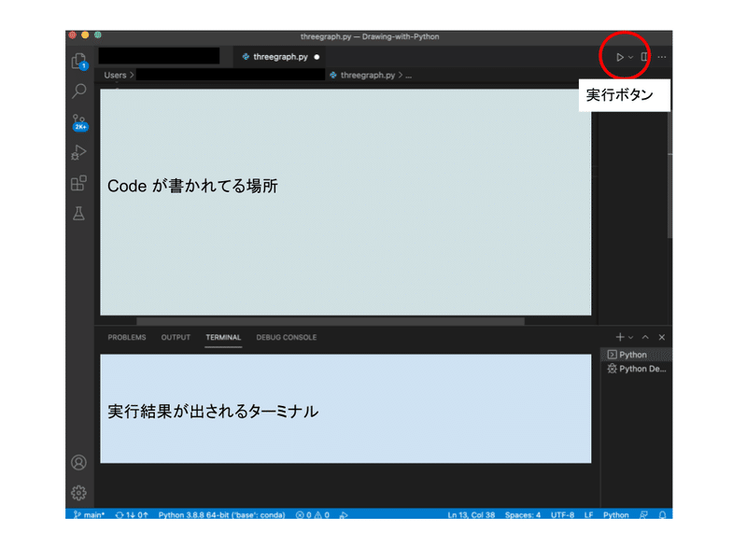Screen dimensions: 747x560
Task: Switch to the OUTPUT panel tab
Action: [176, 337]
